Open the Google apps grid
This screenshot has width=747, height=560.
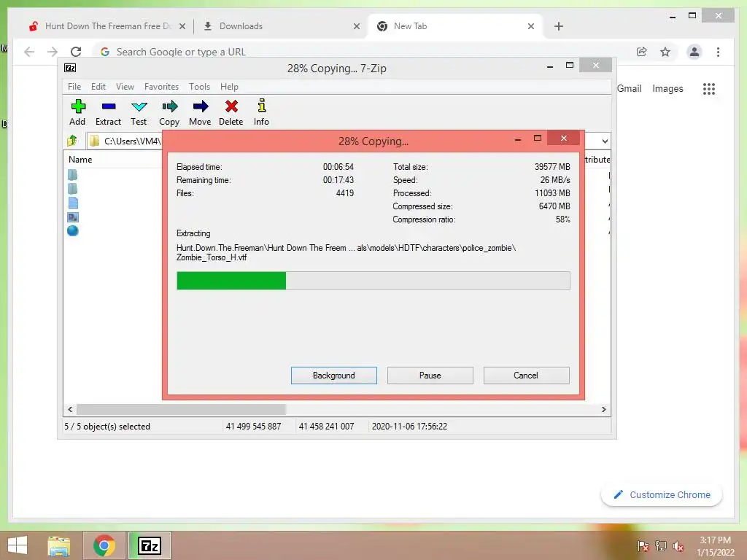(709, 88)
